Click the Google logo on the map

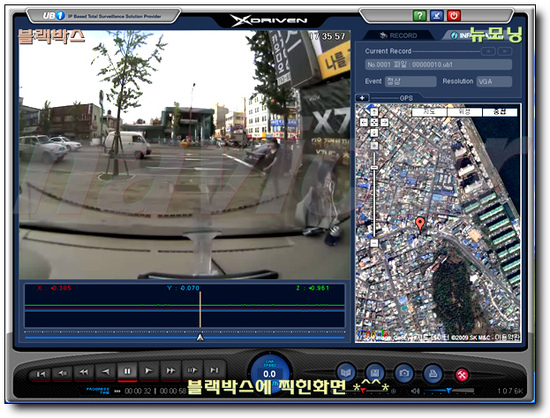373,335
